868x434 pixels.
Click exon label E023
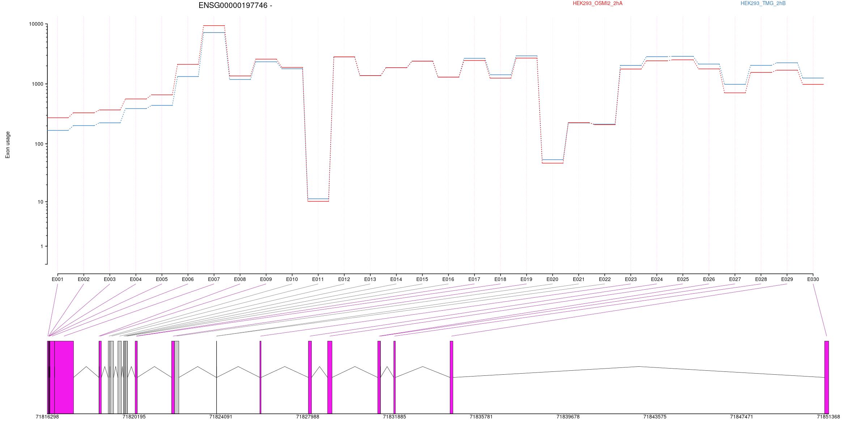(631, 279)
